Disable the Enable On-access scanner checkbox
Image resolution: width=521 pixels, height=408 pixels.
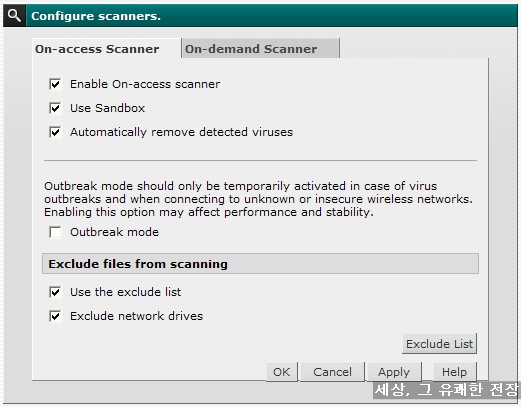coord(55,84)
